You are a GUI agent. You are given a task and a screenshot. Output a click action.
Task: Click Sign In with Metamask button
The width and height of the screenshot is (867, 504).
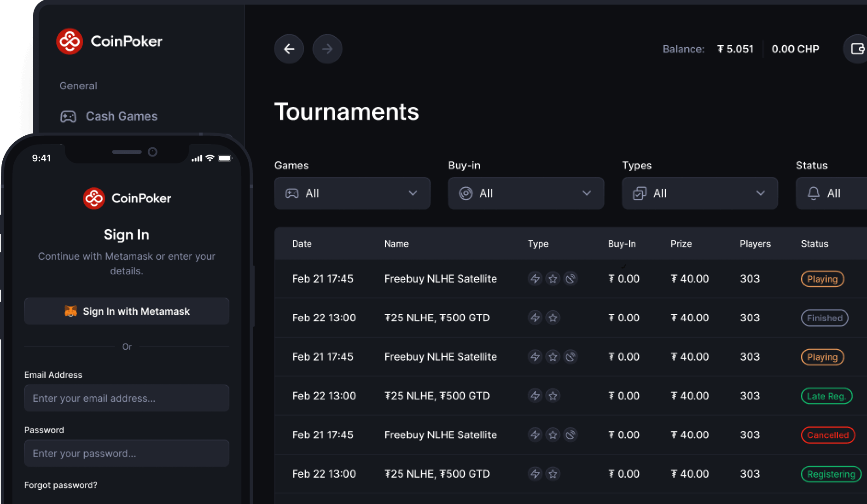127,312
